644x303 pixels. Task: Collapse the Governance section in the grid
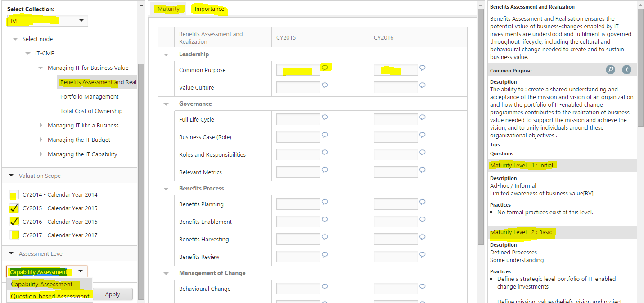(x=166, y=104)
